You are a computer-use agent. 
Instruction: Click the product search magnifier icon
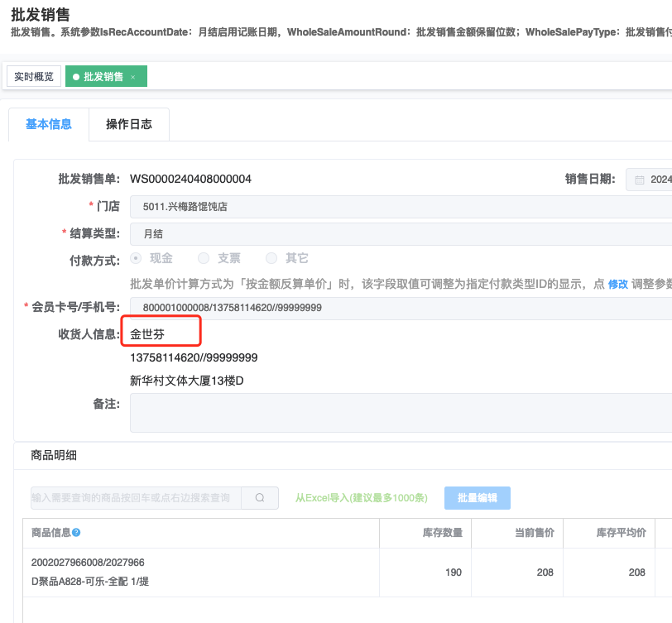[260, 498]
